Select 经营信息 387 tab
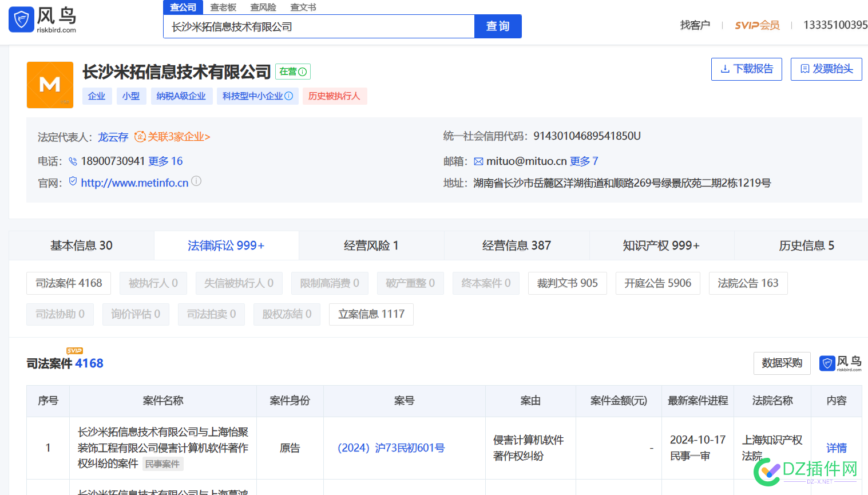This screenshot has width=868, height=495. 517,245
